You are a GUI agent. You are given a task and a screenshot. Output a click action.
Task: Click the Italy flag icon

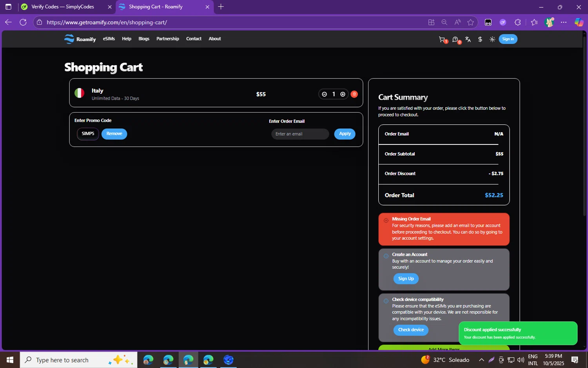coord(80,93)
